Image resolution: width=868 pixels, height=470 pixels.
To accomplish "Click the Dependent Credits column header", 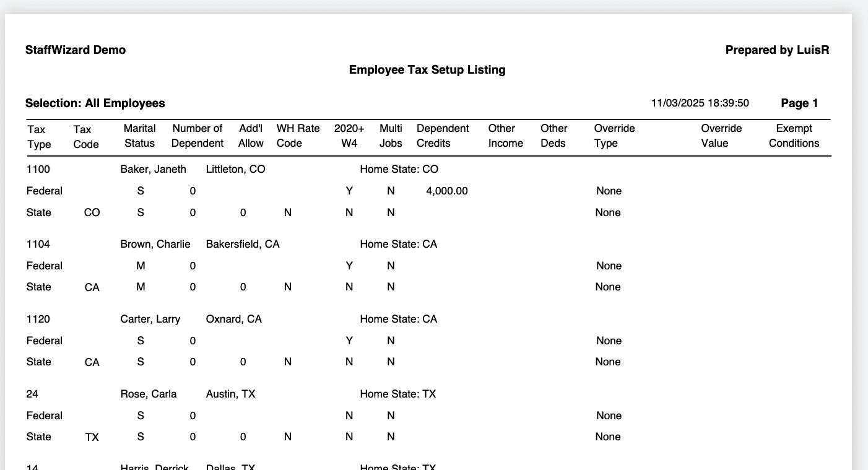I will click(x=443, y=136).
